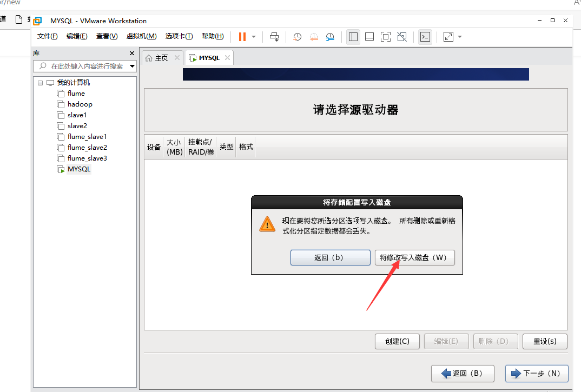Open the snapshot manager icon
The image size is (581, 392).
tap(330, 37)
